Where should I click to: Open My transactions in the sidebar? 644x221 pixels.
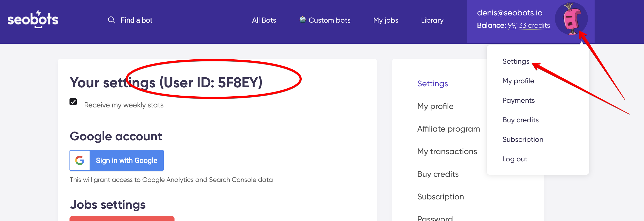tap(447, 151)
